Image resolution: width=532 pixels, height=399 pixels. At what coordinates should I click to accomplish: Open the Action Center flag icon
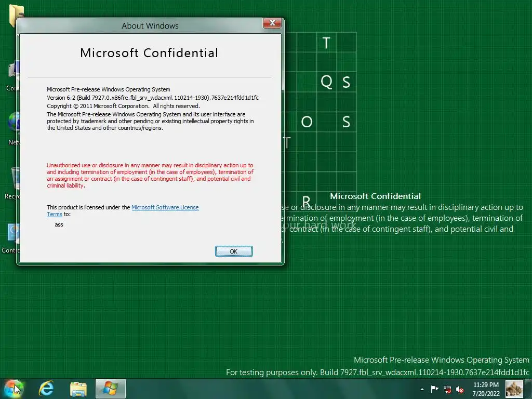tap(434, 389)
